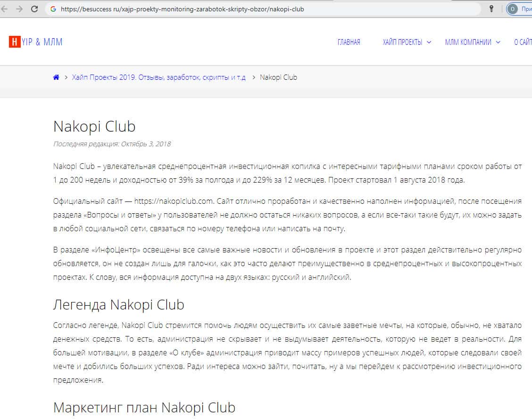The width and height of the screenshot is (532, 419).
Task: Open the saved passwords key icon
Action: 491,9
